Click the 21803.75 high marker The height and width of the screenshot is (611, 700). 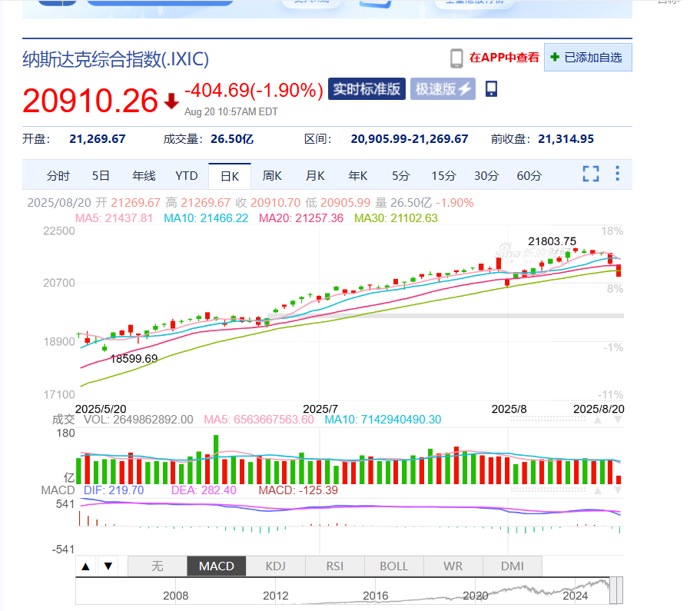pos(552,241)
